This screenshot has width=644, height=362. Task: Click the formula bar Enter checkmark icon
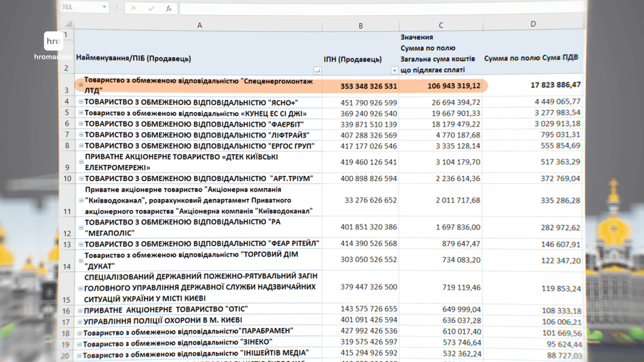151,8
